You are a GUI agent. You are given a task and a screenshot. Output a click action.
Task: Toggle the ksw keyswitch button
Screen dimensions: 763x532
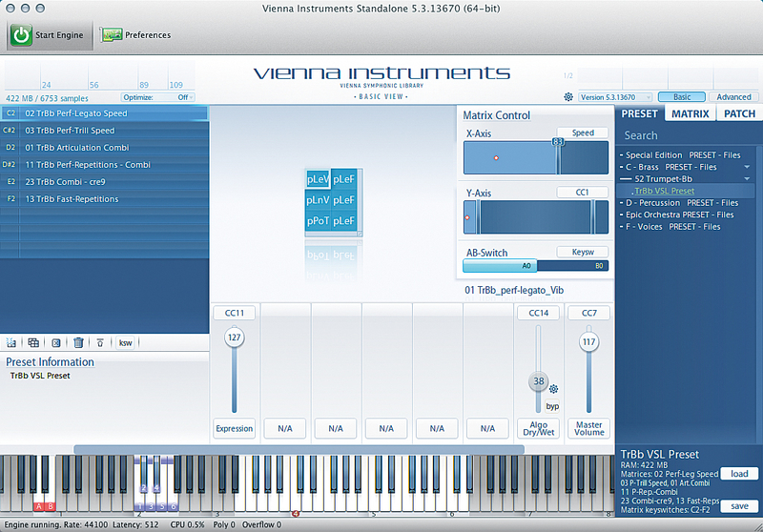(126, 343)
